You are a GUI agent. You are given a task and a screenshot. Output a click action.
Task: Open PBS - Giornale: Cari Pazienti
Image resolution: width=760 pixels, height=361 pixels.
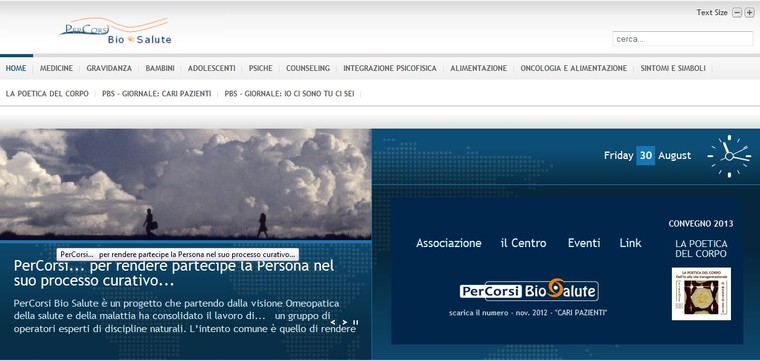pos(157,94)
